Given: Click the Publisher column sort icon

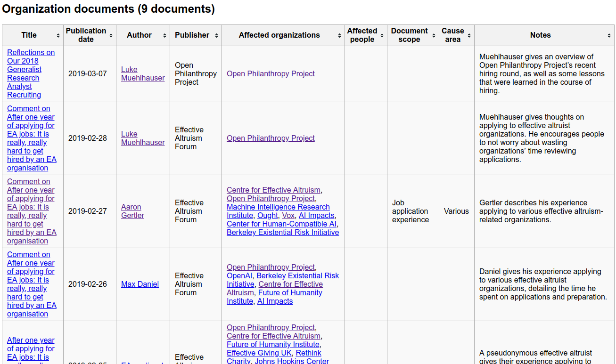Looking at the screenshot, I should (216, 35).
